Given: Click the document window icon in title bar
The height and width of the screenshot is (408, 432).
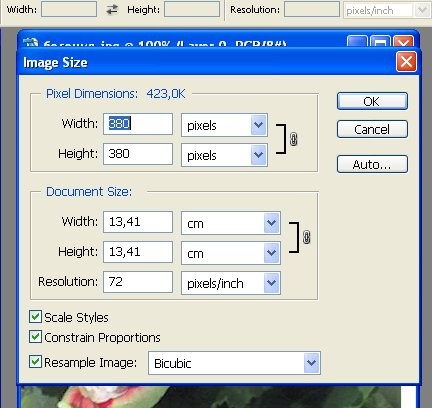Looking at the screenshot, I should pos(31,43).
